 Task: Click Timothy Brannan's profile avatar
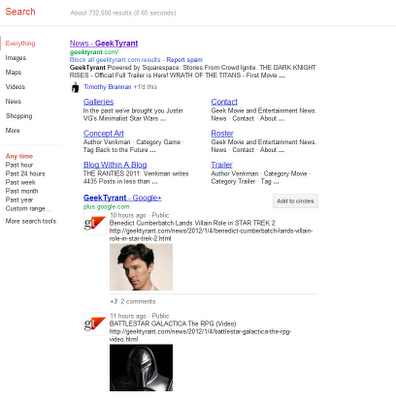pos(76,87)
